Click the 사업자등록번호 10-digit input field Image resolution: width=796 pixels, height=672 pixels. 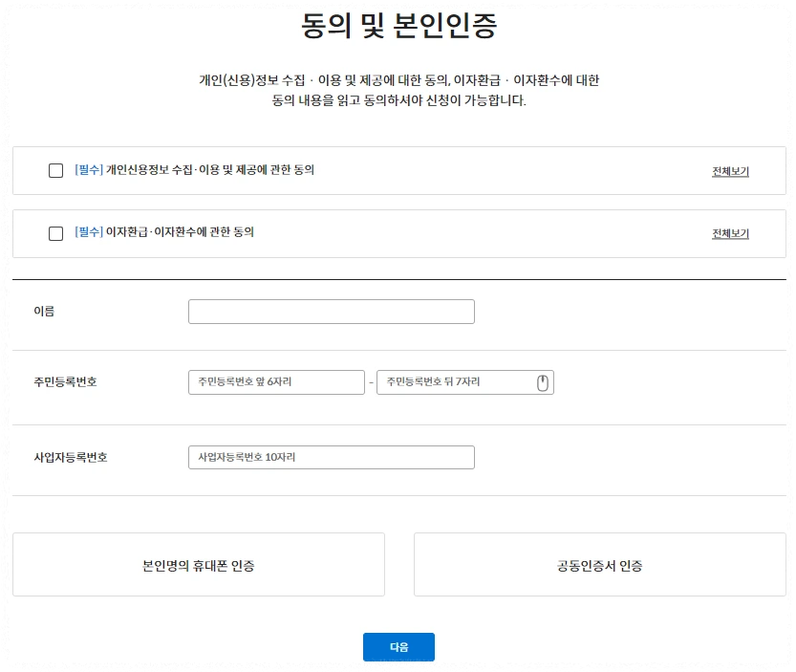331,457
